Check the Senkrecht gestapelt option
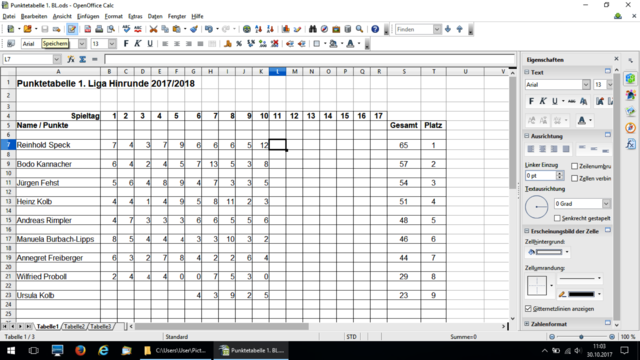Image resolution: width=640 pixels, height=360 pixels. (x=557, y=218)
